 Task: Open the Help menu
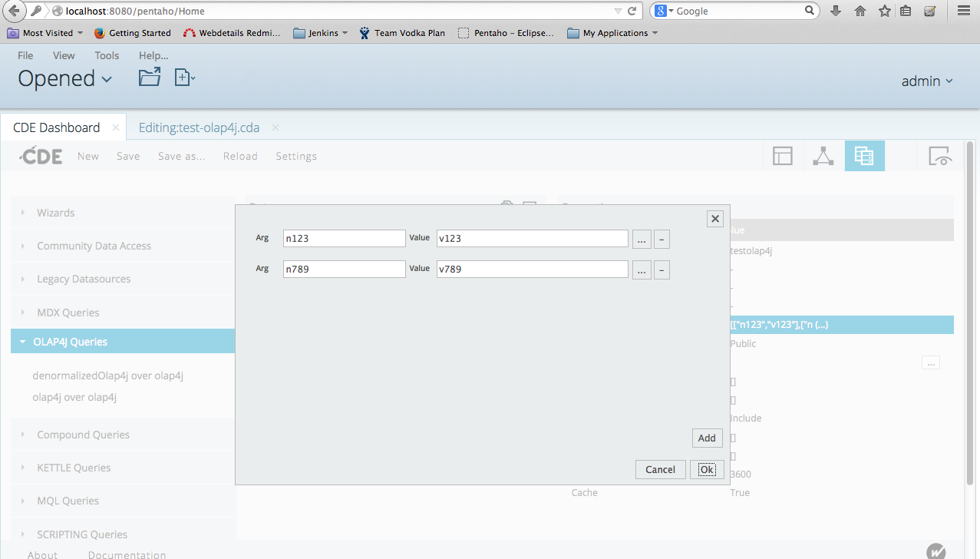[153, 55]
